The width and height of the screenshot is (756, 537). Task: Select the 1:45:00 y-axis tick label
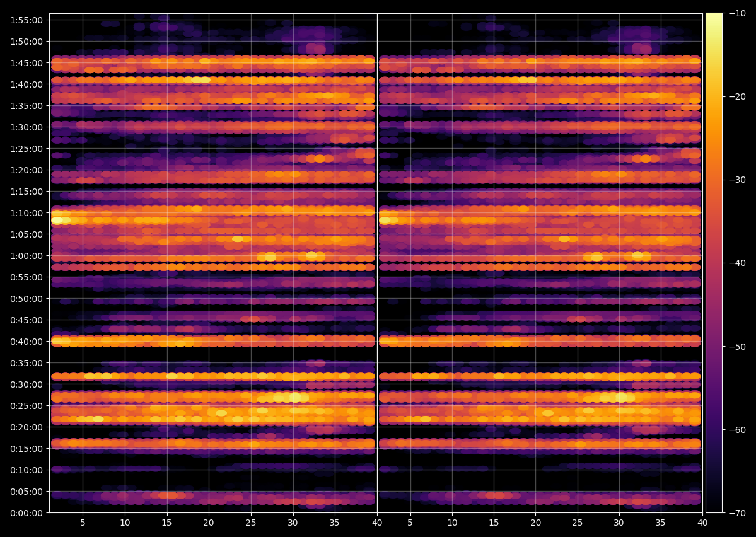pos(26,63)
